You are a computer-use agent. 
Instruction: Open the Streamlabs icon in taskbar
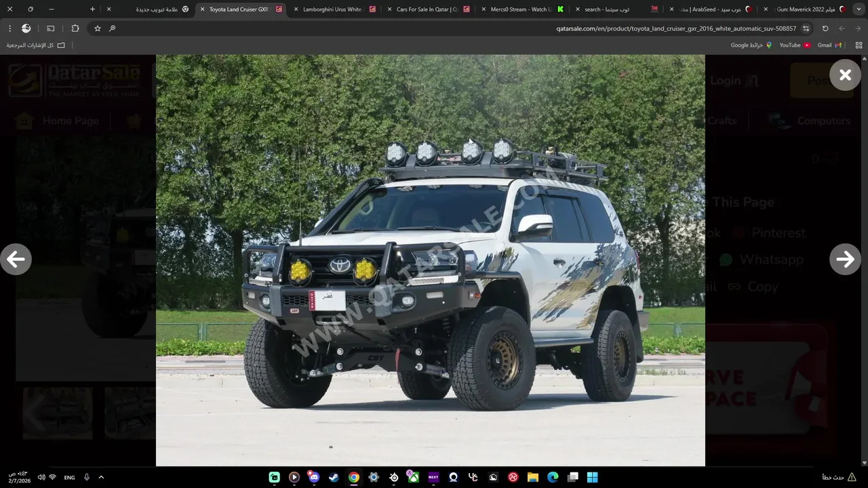click(274, 477)
